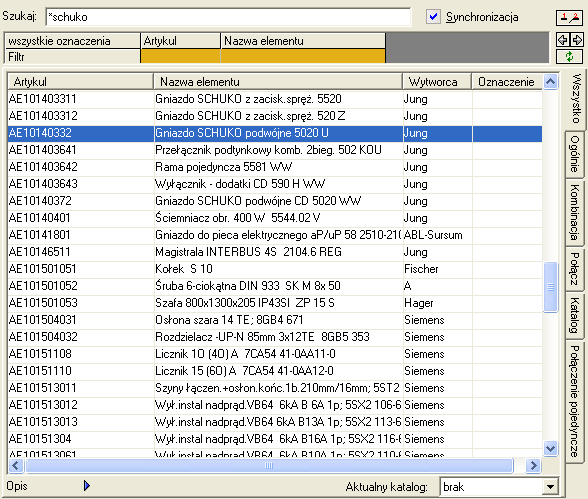Sort by the Nazwa elementu table header
This screenshot has width=588, height=499.
click(278, 81)
